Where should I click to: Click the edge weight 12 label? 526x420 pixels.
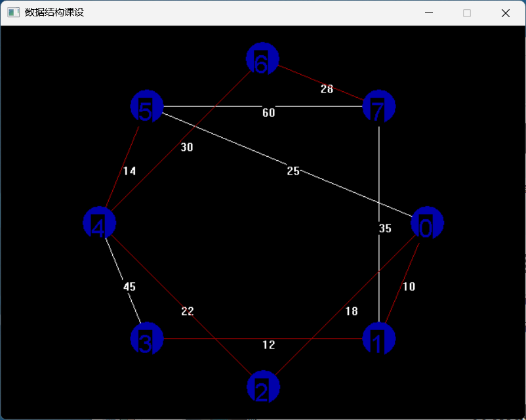coord(269,345)
